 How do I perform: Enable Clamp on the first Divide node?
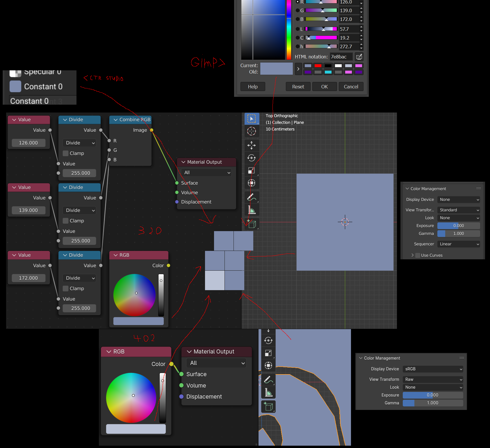click(66, 153)
